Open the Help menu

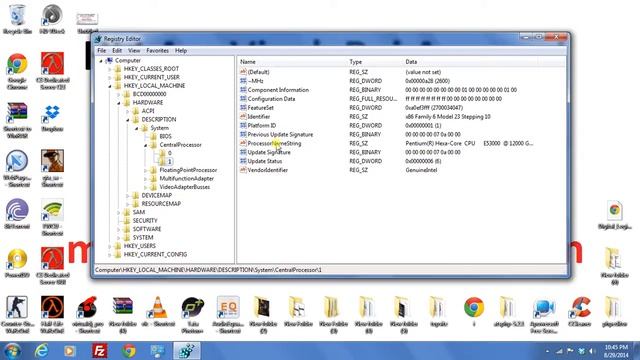point(181,51)
